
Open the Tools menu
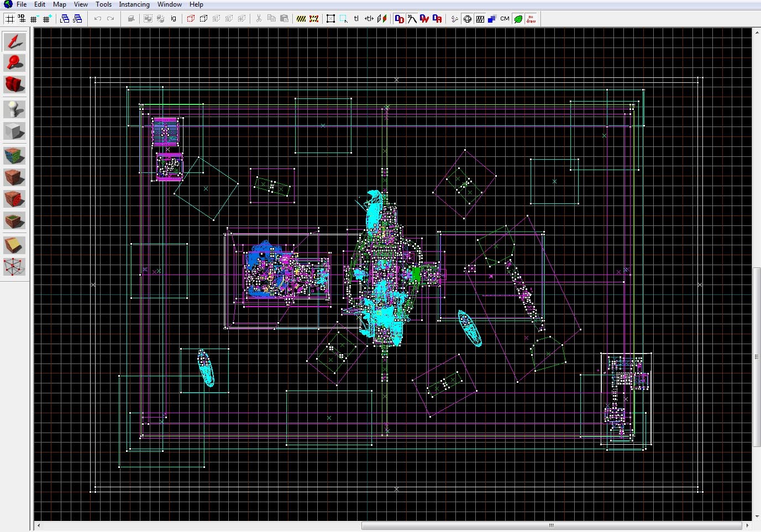pos(104,4)
